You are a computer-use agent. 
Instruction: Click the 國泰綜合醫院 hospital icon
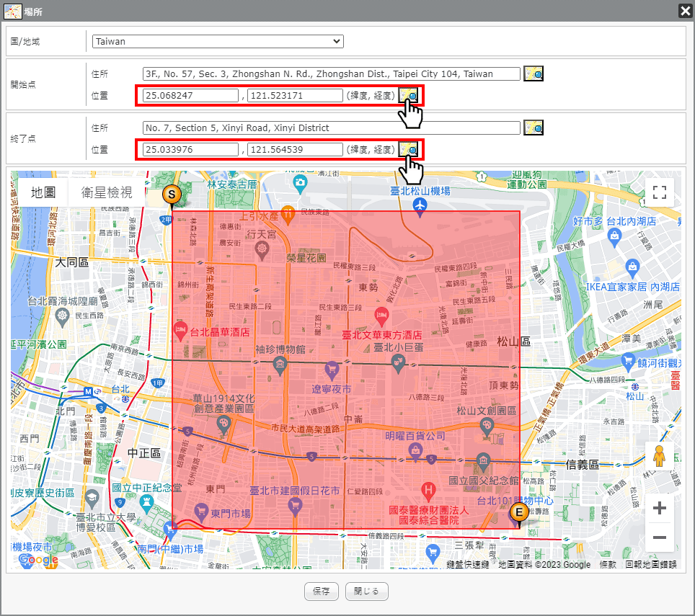(x=428, y=491)
